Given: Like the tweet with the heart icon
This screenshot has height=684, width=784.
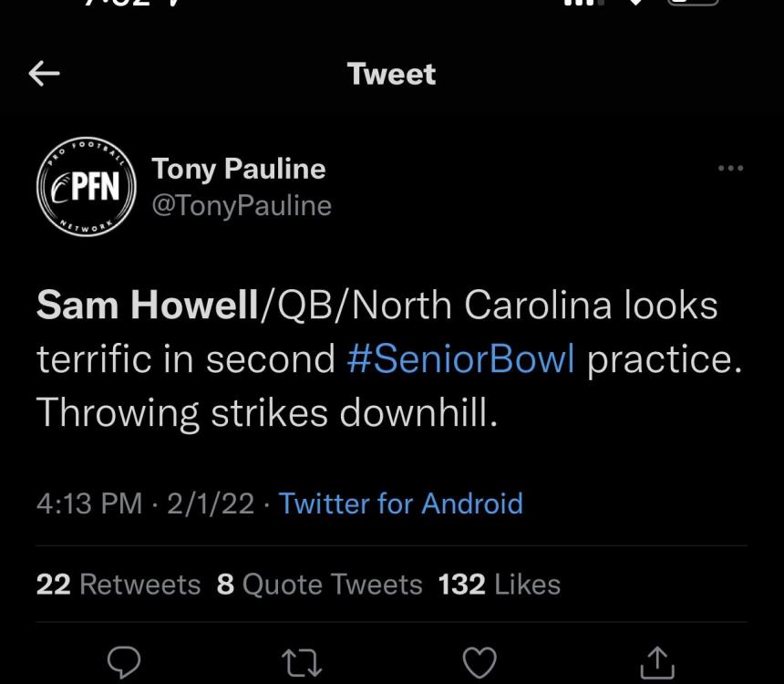Looking at the screenshot, I should coord(480,663).
